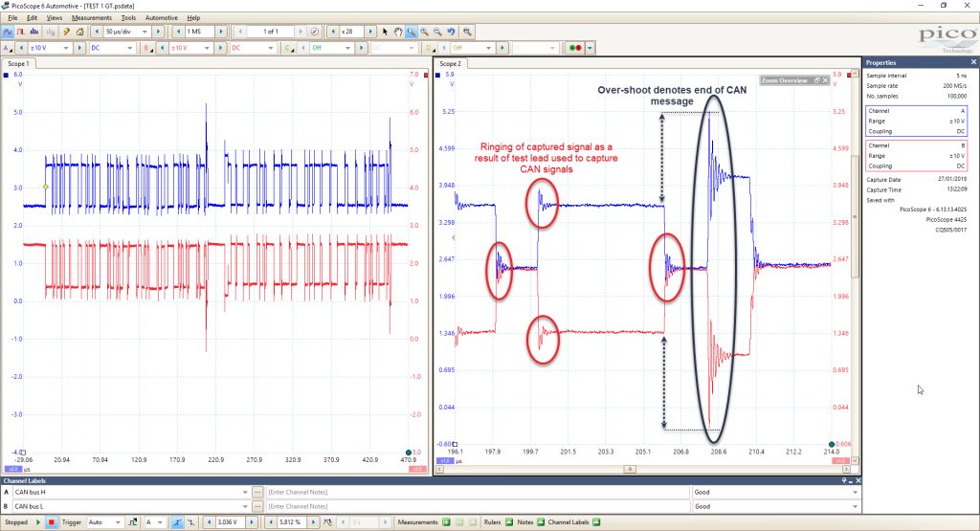The image size is (980, 531).
Task: Click the green start capture arrow
Action: coord(38,522)
